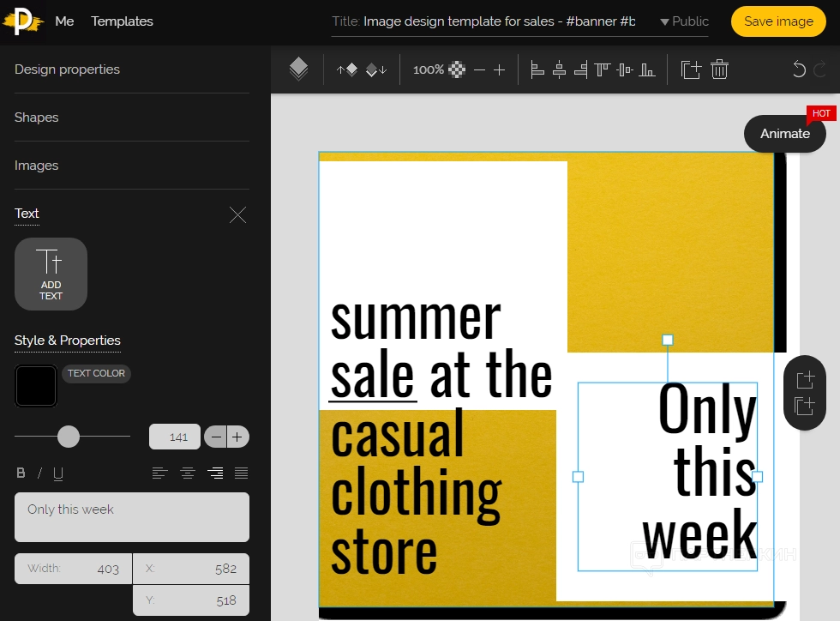This screenshot has width=840, height=621.
Task: Send selected layer backward
Action: pos(377,70)
